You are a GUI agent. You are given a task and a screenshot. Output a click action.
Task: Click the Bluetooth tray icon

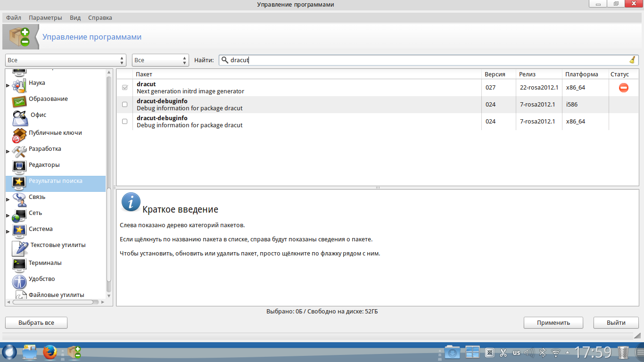543,352
